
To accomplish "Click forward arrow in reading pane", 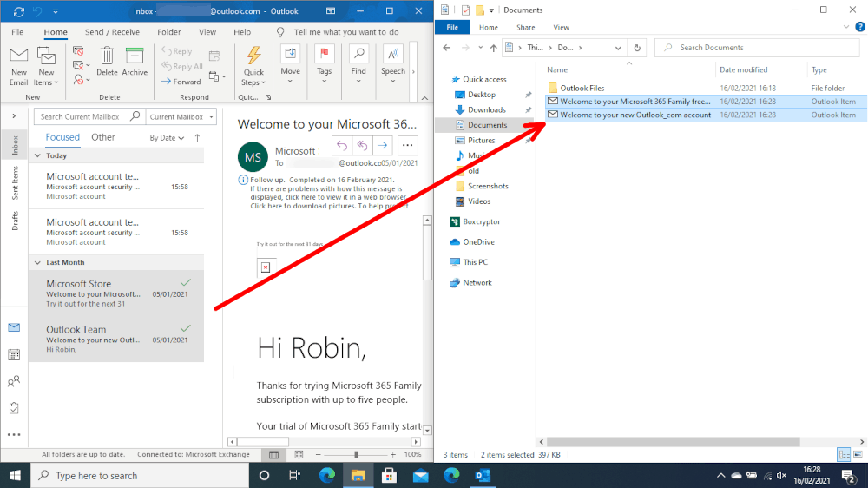I will 382,146.
